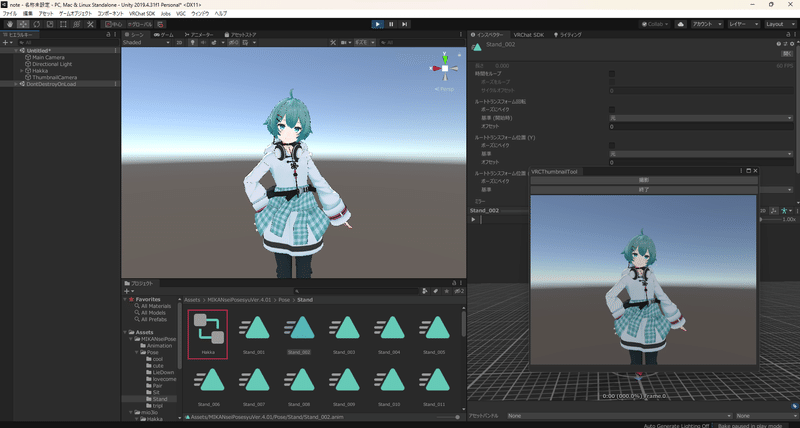
Task: Select the Rotate tool in toolbar
Action: 36,24
